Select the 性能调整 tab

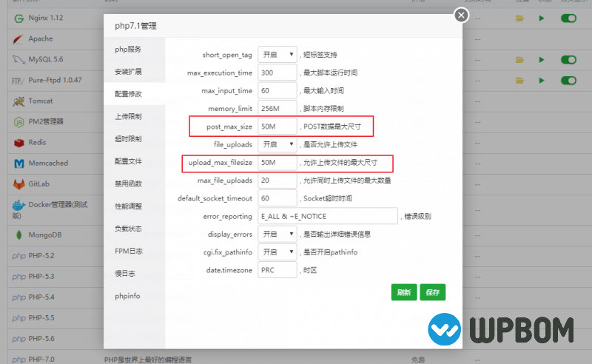135,206
